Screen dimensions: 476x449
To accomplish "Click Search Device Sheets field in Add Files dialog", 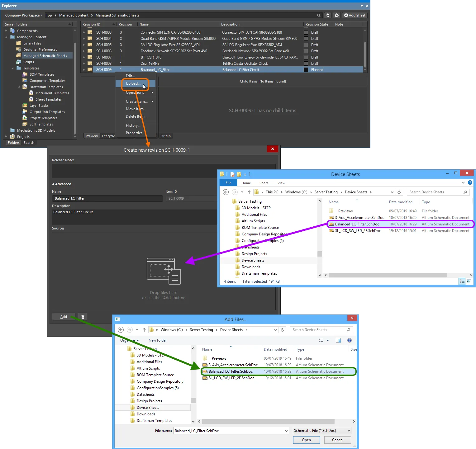I will pyautogui.click(x=321, y=330).
